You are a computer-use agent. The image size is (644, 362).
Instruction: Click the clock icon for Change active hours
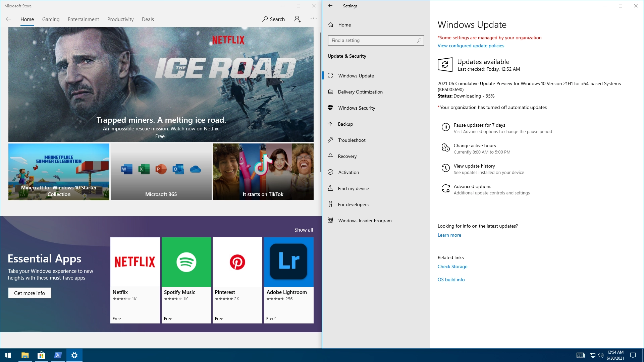point(445,148)
